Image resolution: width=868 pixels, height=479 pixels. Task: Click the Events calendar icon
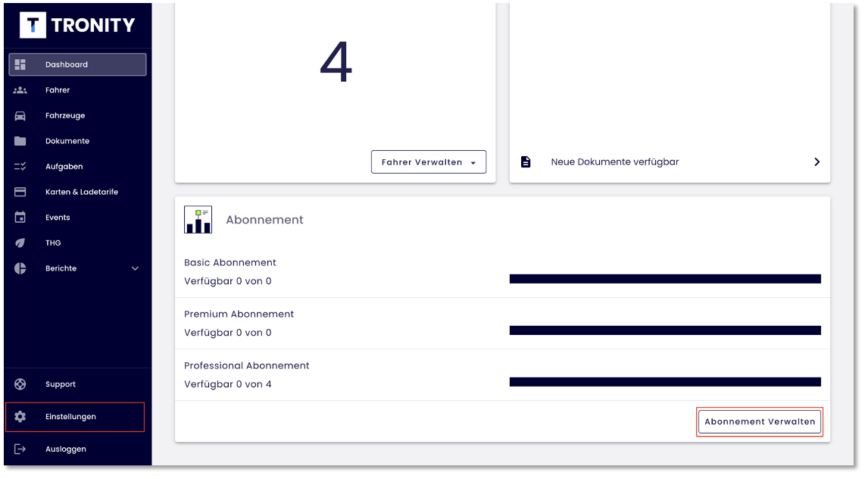coord(20,218)
